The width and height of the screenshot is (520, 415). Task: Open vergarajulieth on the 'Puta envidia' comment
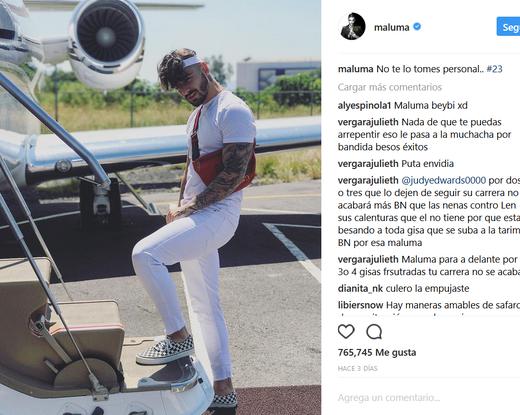pyautogui.click(x=368, y=164)
